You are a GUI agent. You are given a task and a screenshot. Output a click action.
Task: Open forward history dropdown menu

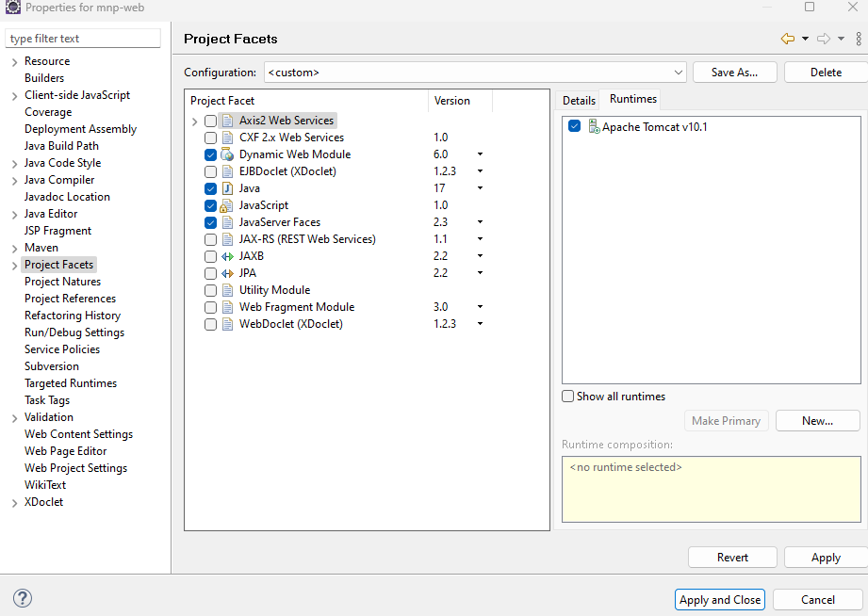841,39
